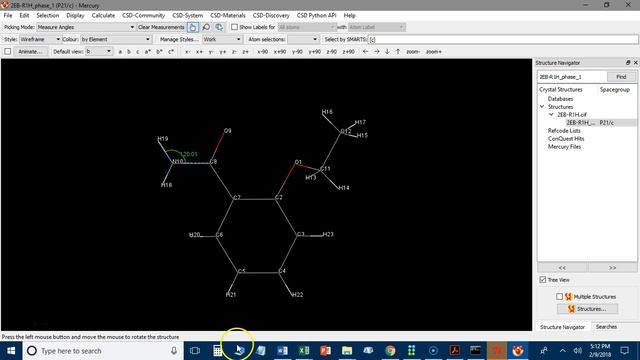Open PowerPoint from the taskbar

(325, 351)
